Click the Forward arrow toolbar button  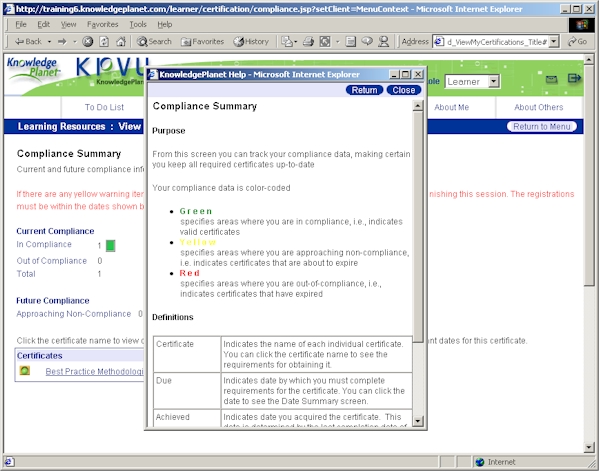(62, 41)
